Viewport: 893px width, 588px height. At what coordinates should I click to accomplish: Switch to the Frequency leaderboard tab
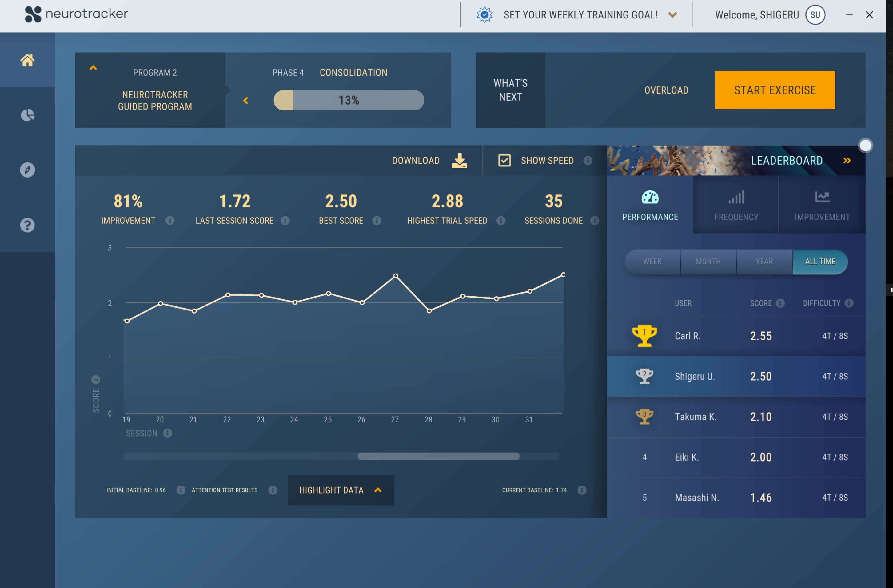pos(736,205)
